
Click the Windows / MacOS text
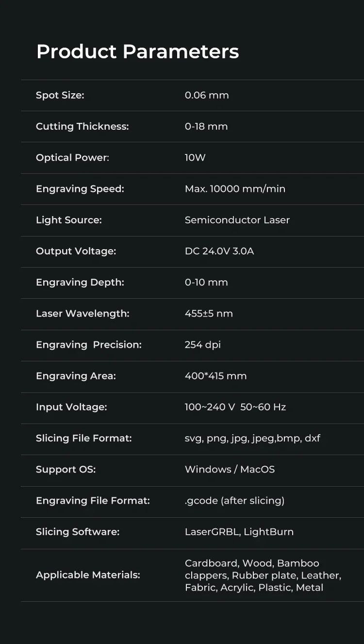tap(230, 469)
